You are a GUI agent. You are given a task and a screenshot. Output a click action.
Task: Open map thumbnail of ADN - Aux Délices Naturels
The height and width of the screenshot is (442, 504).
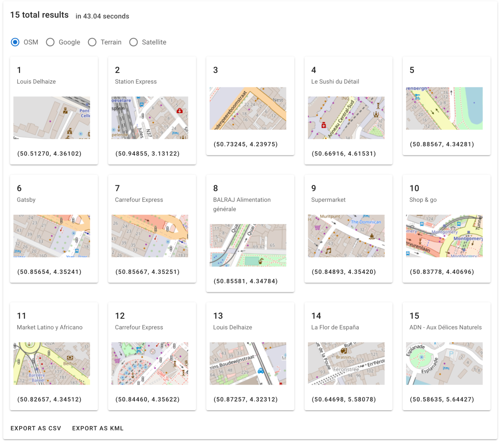[x=444, y=363]
